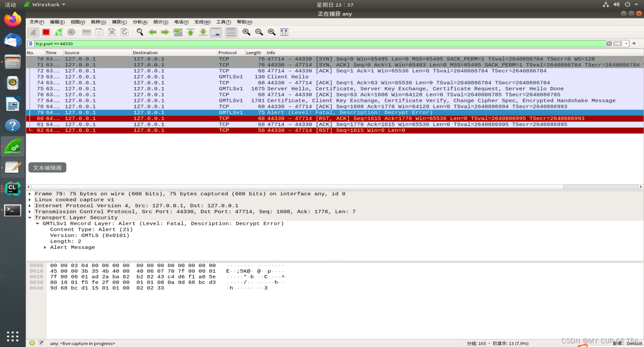Go back to previous packet arrow
The width and height of the screenshot is (644, 347).
[x=153, y=32]
